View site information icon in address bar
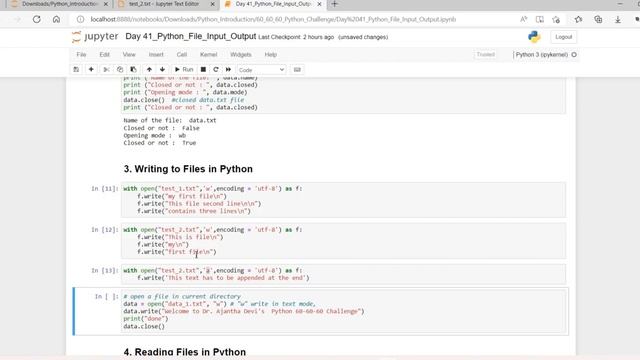Image resolution: width=640 pixels, height=360 pixels. (x=80, y=19)
